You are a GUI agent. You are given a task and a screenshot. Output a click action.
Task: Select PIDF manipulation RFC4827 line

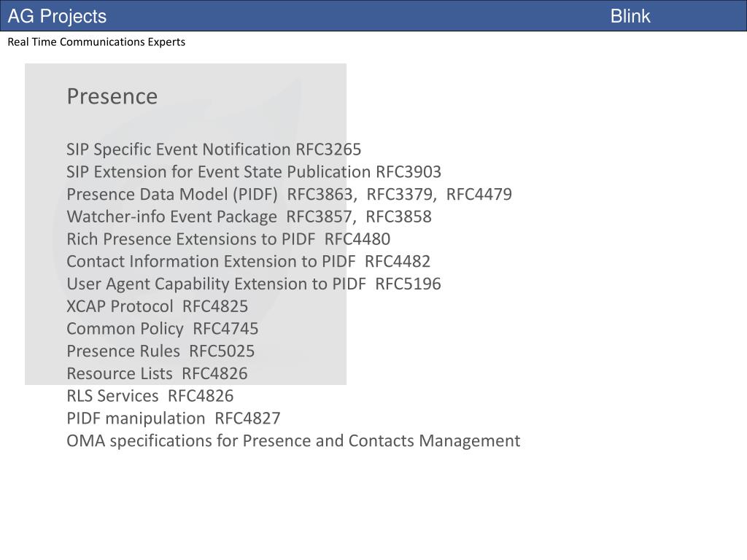coord(174,418)
